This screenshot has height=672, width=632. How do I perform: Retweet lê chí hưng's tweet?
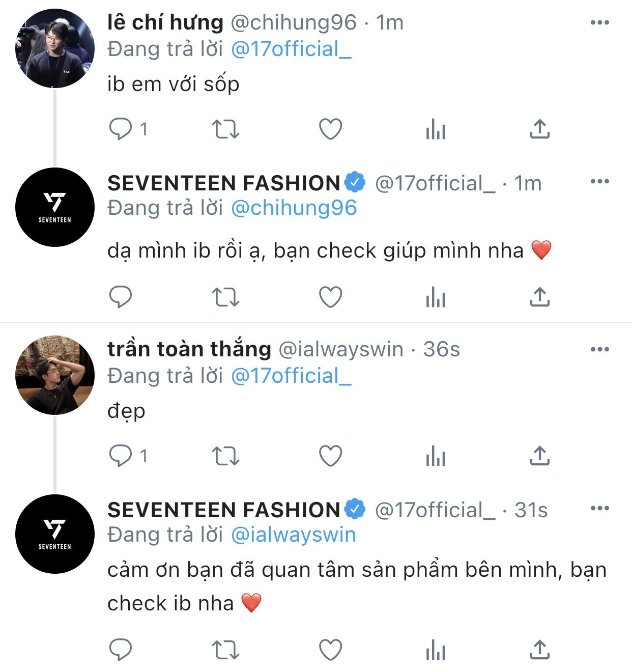pyautogui.click(x=225, y=129)
